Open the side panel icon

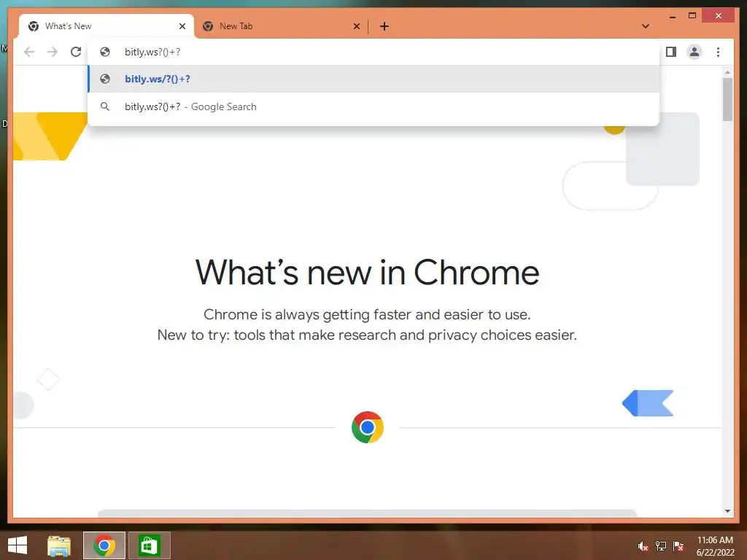pyautogui.click(x=671, y=52)
